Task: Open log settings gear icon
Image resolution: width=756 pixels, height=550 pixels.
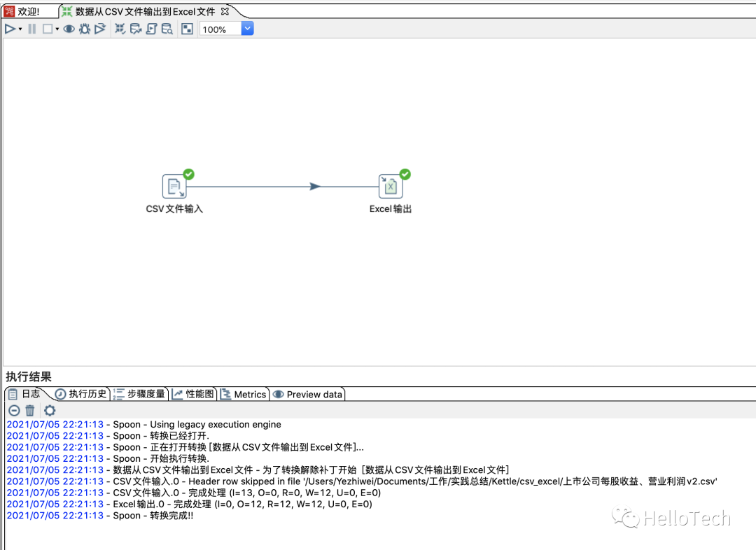Action: (x=50, y=411)
